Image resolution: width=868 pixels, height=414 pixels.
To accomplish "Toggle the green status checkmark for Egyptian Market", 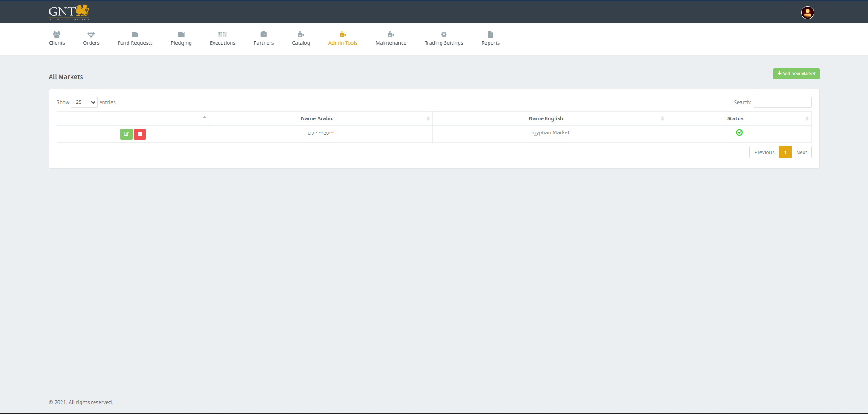I will pyautogui.click(x=739, y=132).
